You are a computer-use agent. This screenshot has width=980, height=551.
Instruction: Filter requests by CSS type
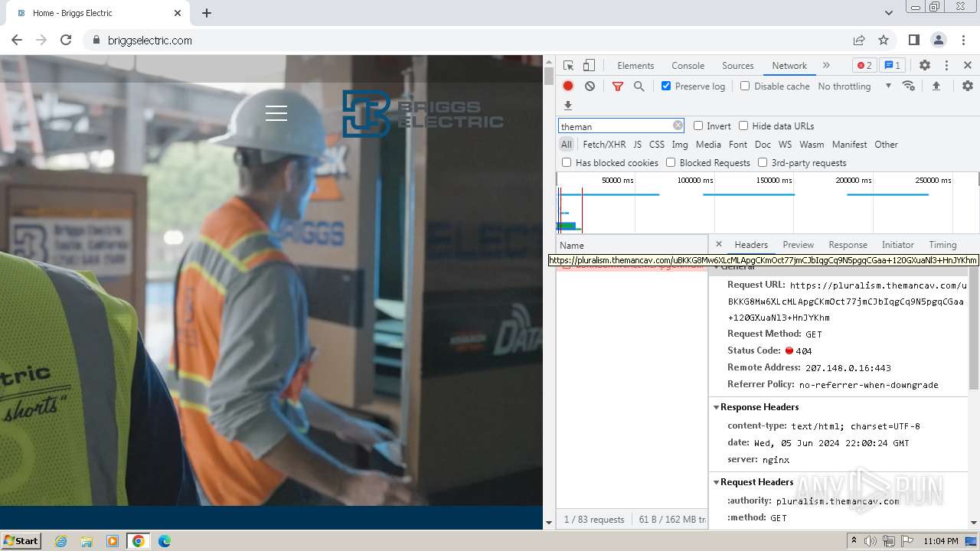pyautogui.click(x=657, y=144)
